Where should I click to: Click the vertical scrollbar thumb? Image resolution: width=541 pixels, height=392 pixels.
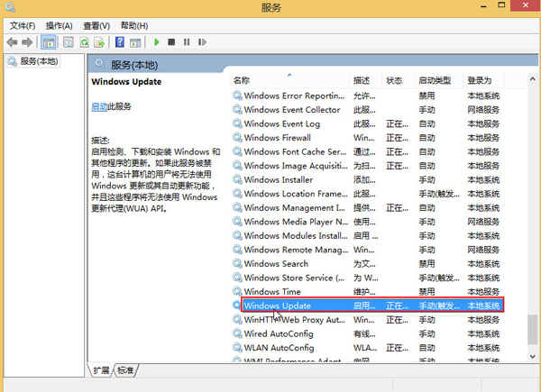click(532, 329)
